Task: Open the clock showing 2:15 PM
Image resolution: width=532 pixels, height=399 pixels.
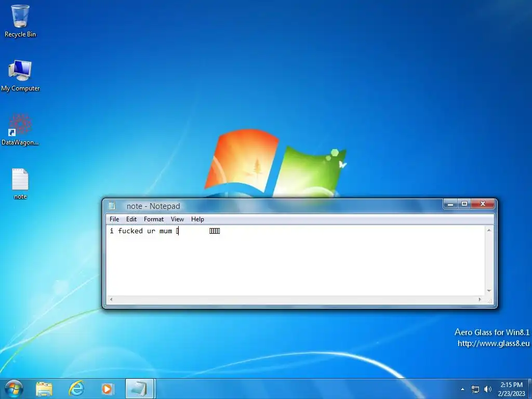Action: pos(511,389)
